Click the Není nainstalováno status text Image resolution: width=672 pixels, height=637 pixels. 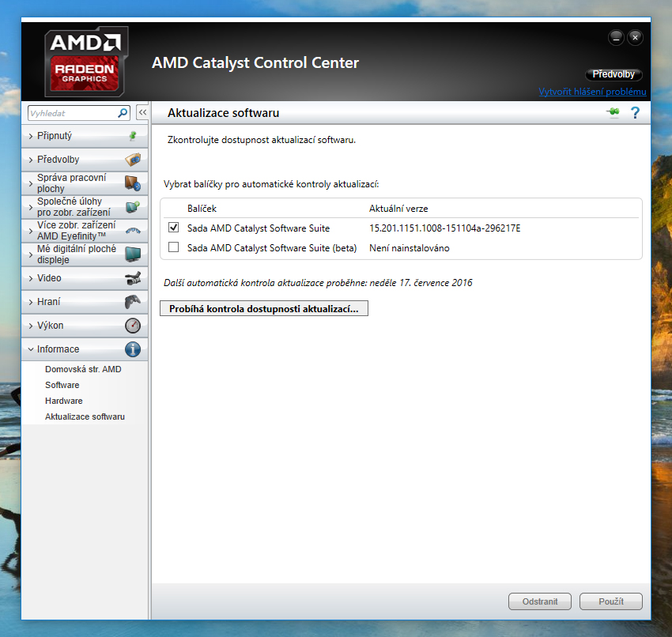pyautogui.click(x=410, y=248)
